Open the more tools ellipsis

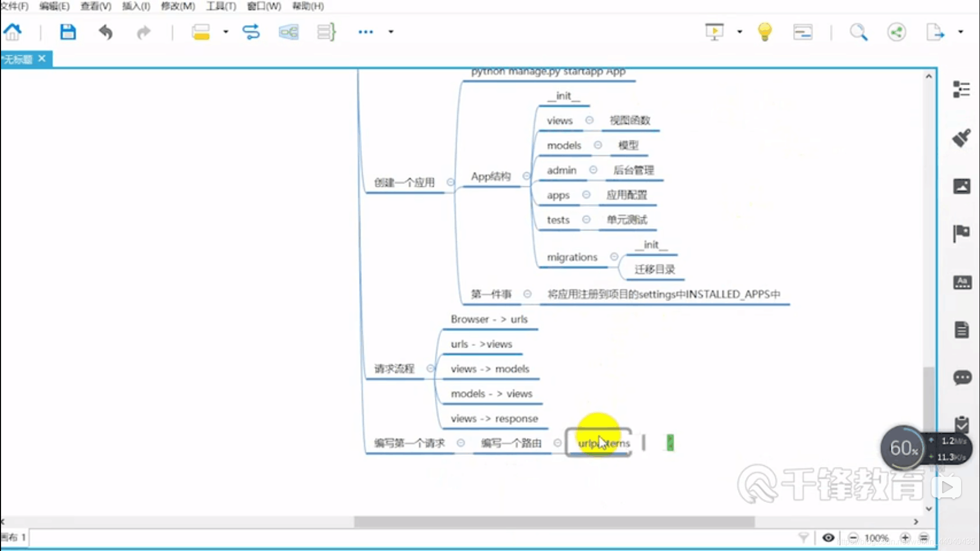pos(365,32)
